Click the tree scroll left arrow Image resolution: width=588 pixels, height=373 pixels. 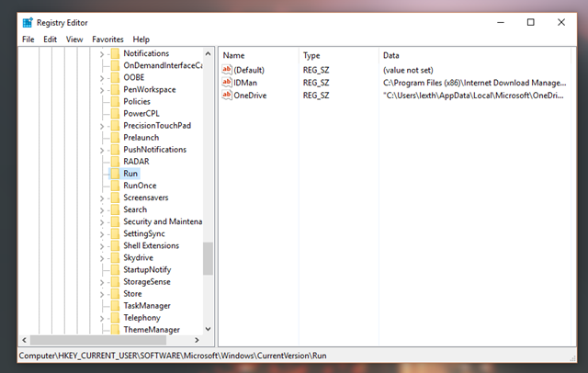tap(25, 340)
